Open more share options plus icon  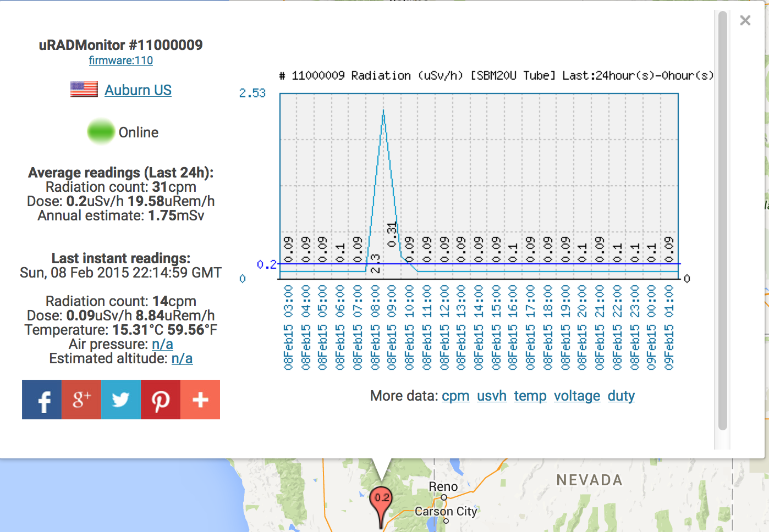[200, 400]
